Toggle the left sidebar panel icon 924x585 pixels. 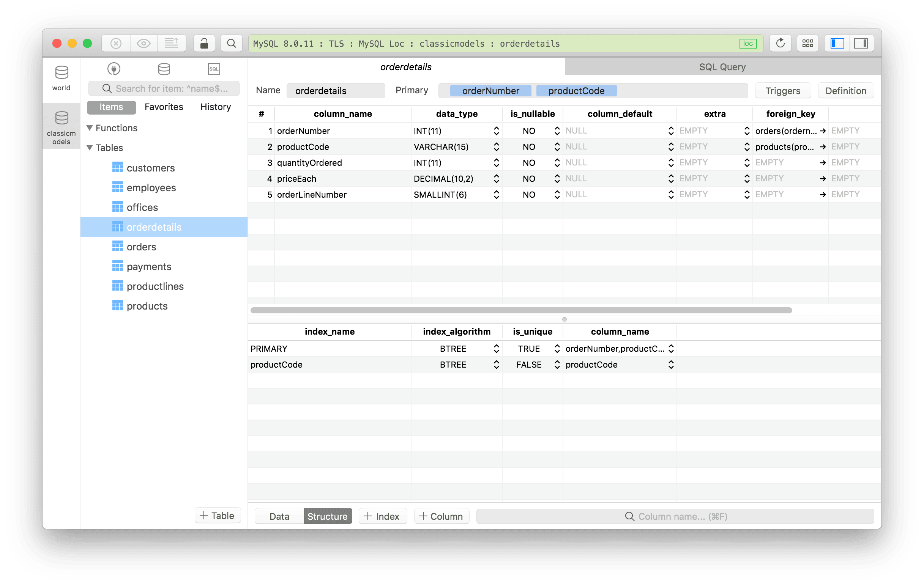837,43
